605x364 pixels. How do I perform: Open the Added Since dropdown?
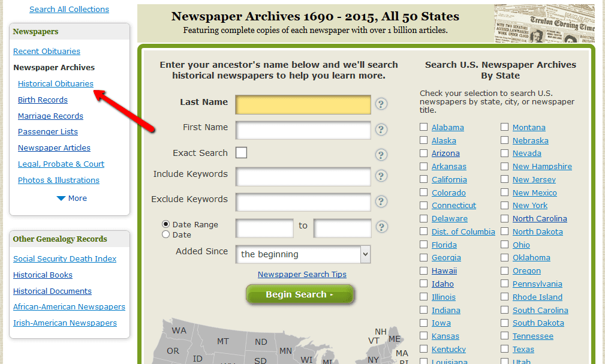pos(303,254)
